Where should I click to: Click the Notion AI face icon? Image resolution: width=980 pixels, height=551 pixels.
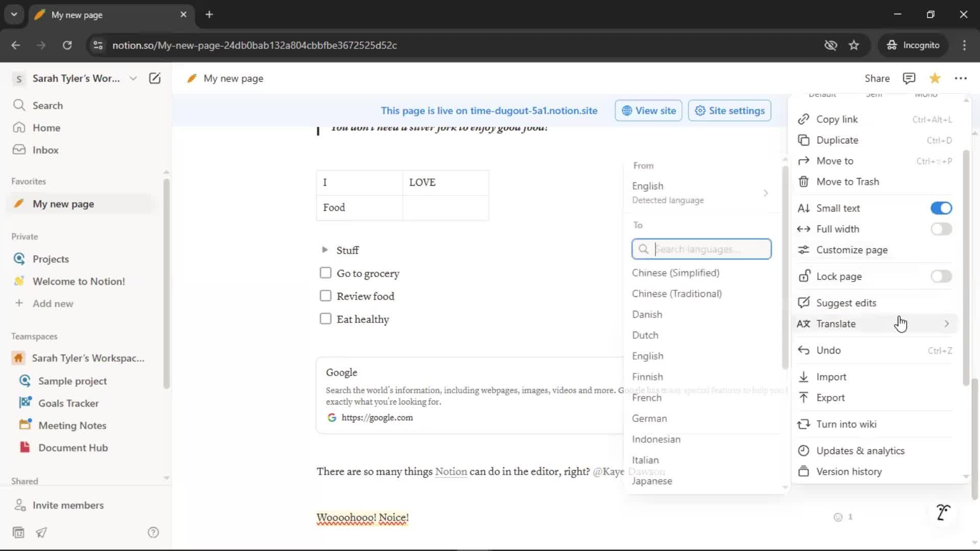click(x=943, y=512)
